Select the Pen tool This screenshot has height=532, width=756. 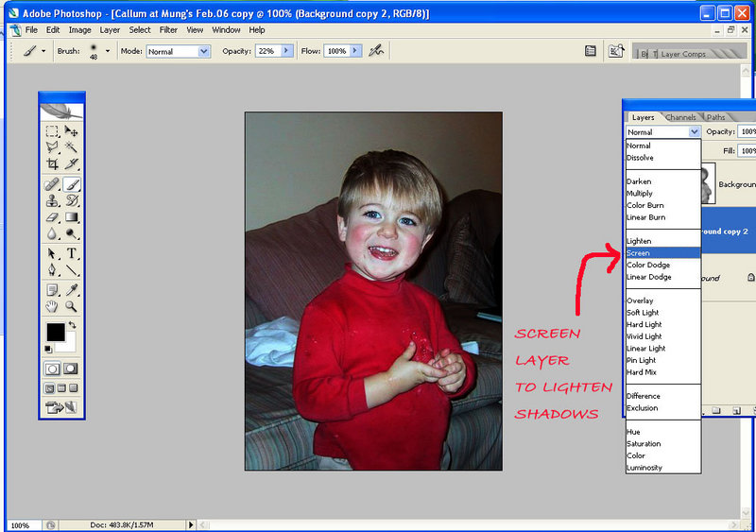52,269
